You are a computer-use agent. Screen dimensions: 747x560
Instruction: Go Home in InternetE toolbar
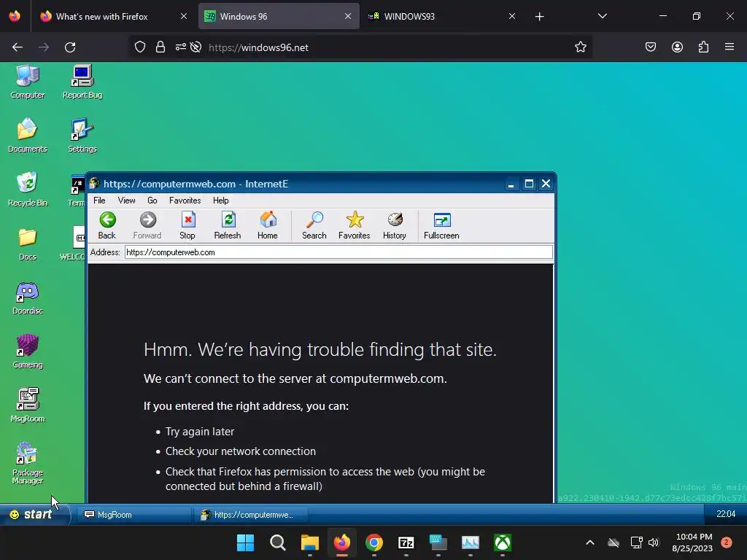[x=267, y=225]
